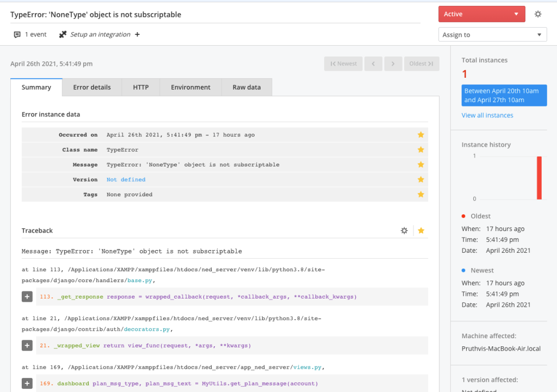The image size is (557, 392).
Task: Click the star beside the Tags row
Action: [x=420, y=195]
